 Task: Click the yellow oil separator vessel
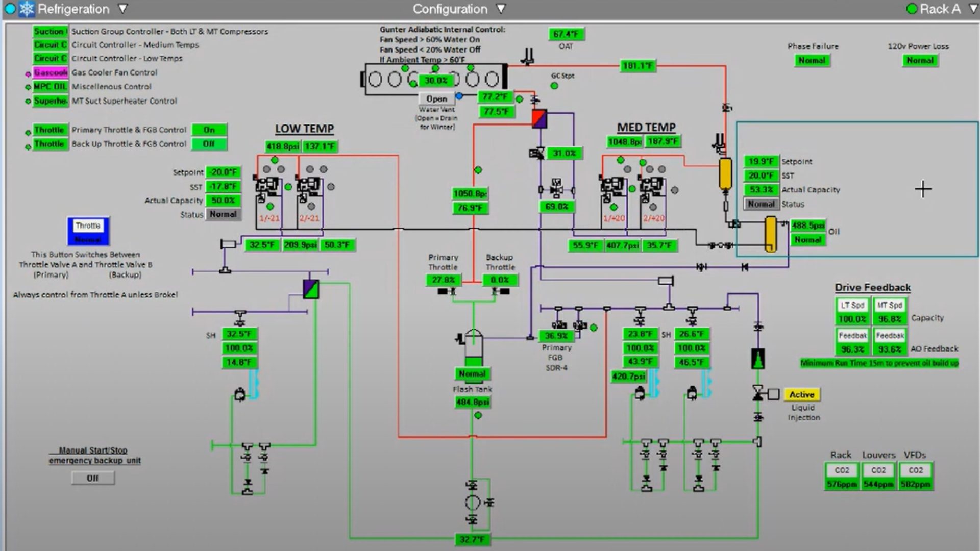[725, 173]
